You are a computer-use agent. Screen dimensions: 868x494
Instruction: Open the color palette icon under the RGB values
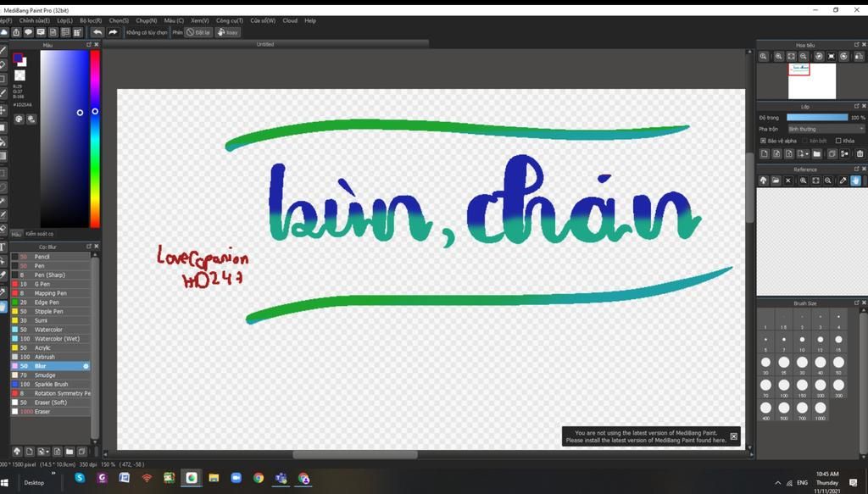pyautogui.click(x=19, y=119)
